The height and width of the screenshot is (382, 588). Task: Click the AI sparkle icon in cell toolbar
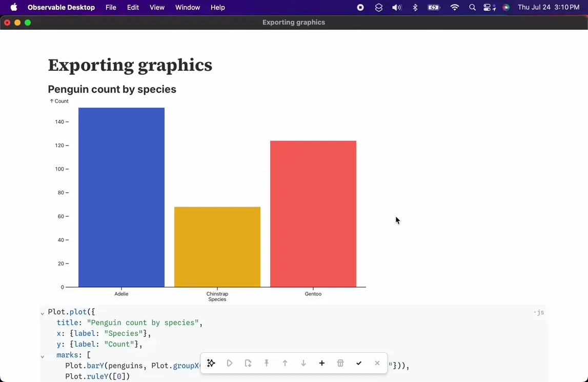(211, 363)
